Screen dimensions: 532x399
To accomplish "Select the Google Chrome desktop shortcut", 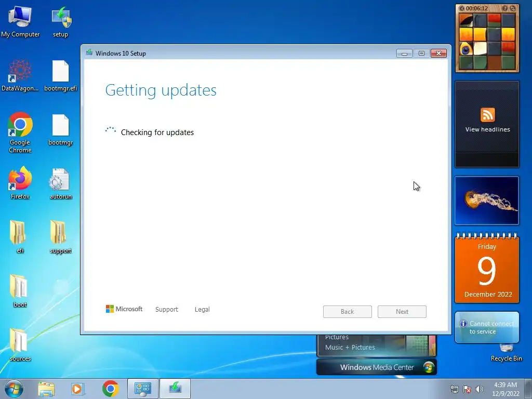I will tap(20, 132).
